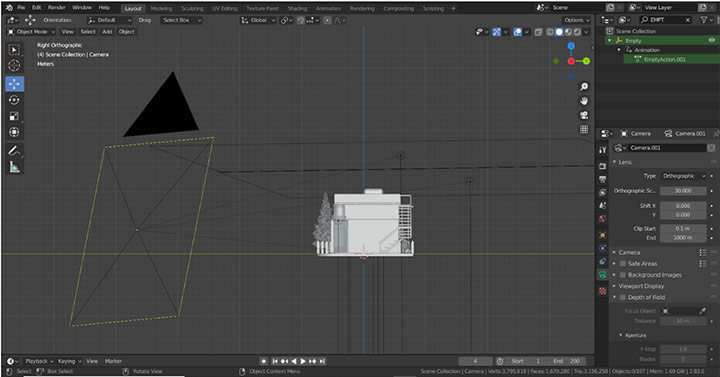
Task: Toggle X-Ray display in viewport header
Action: click(538, 32)
